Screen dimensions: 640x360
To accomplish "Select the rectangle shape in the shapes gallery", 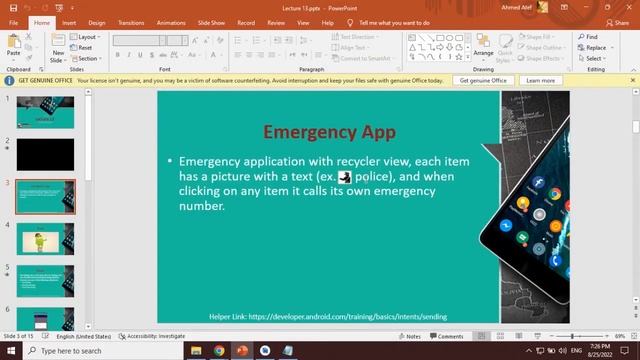I will [440, 38].
